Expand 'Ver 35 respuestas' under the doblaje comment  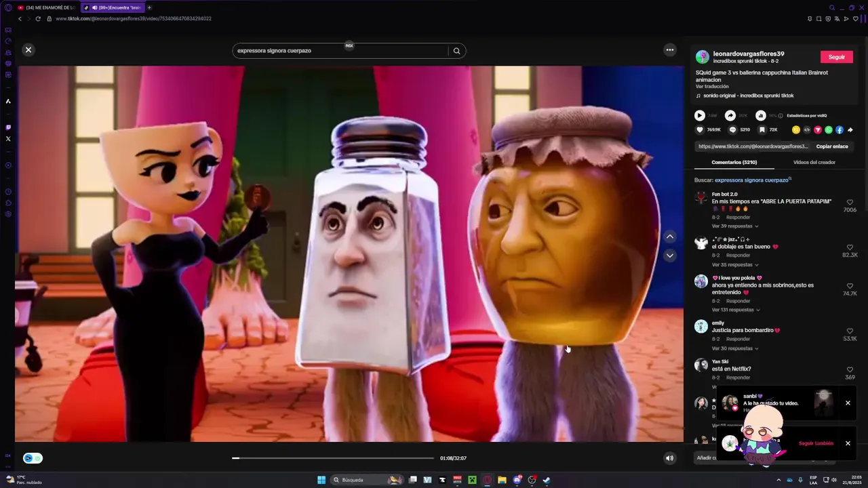tap(735, 264)
